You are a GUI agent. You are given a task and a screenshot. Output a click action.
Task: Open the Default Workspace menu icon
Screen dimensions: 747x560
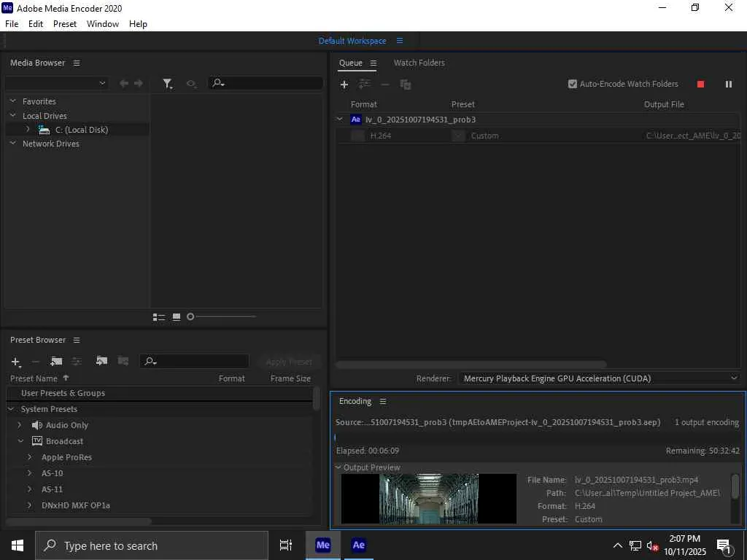pyautogui.click(x=400, y=41)
